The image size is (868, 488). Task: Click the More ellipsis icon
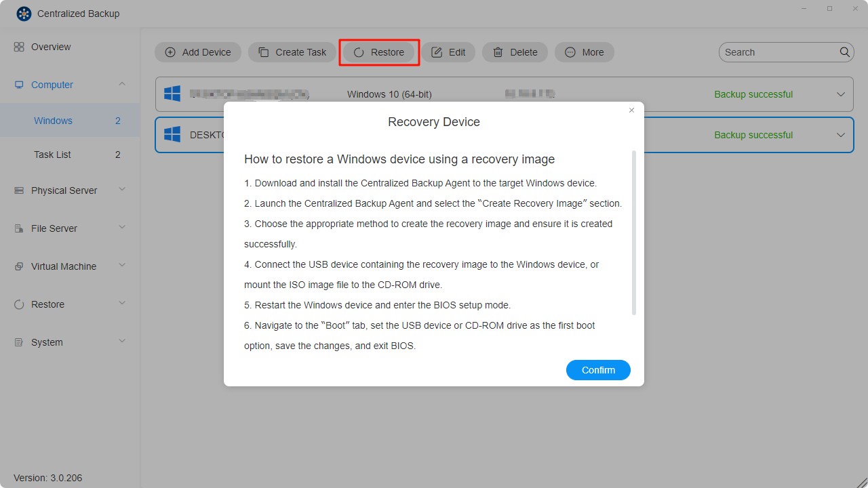pyautogui.click(x=570, y=52)
